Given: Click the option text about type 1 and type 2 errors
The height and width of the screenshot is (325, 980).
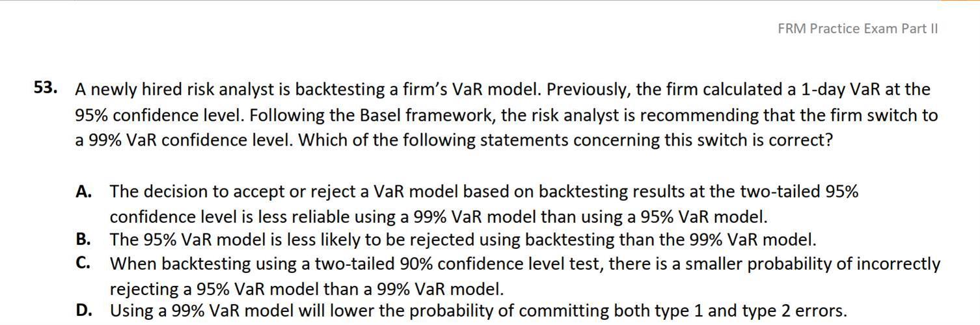Looking at the screenshot, I should tap(478, 311).
